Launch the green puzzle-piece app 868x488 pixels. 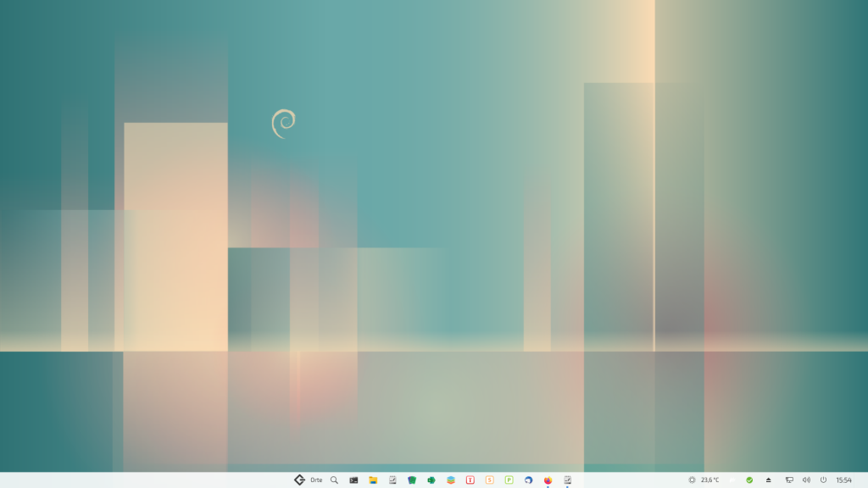coord(431,480)
